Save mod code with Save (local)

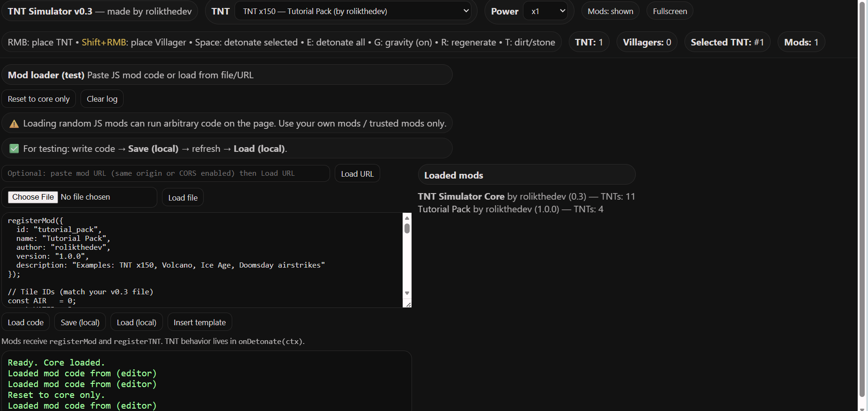pos(80,322)
